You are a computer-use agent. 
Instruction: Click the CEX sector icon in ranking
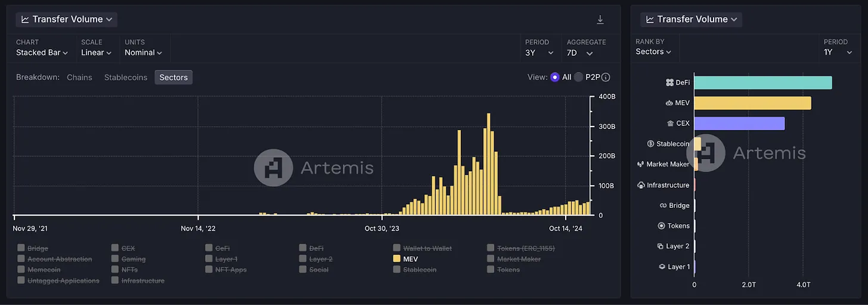click(x=670, y=124)
